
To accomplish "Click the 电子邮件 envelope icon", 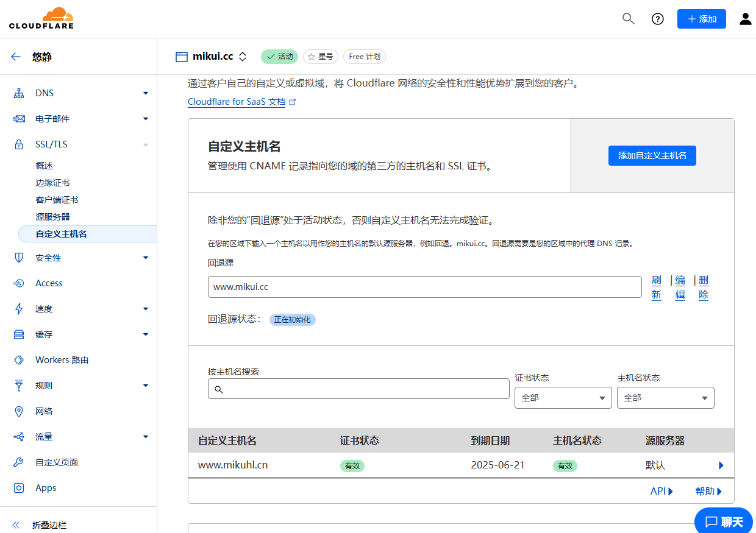I will click(x=19, y=119).
